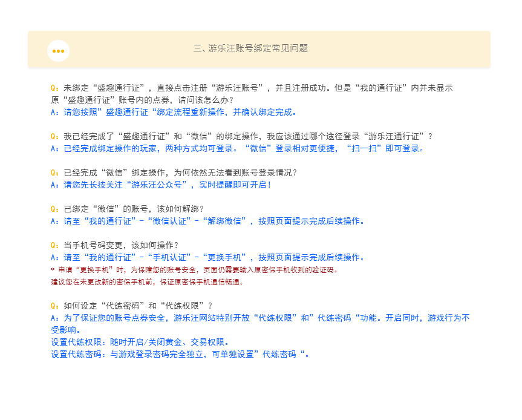Click the answer 请您先长按关注“游乐汪公众号”

[161, 185]
